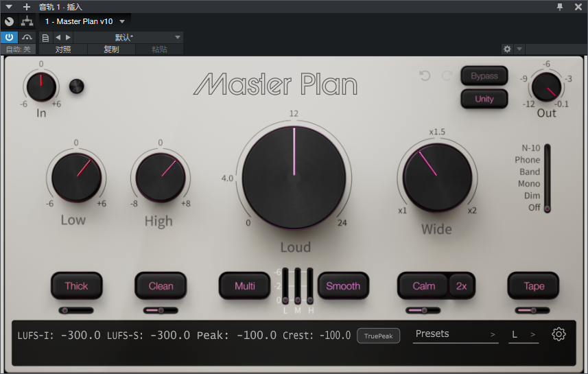Toggle the Bypass button
The image size is (588, 374).
click(x=484, y=75)
